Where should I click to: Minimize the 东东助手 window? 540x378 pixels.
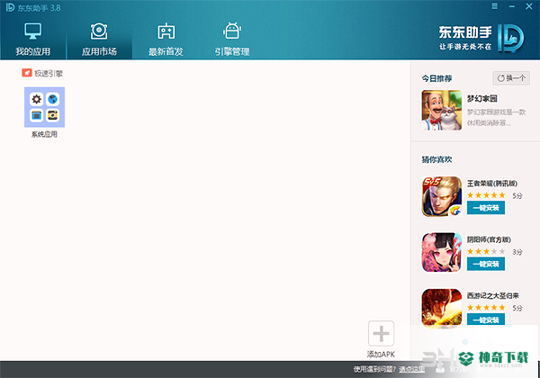tap(512, 6)
